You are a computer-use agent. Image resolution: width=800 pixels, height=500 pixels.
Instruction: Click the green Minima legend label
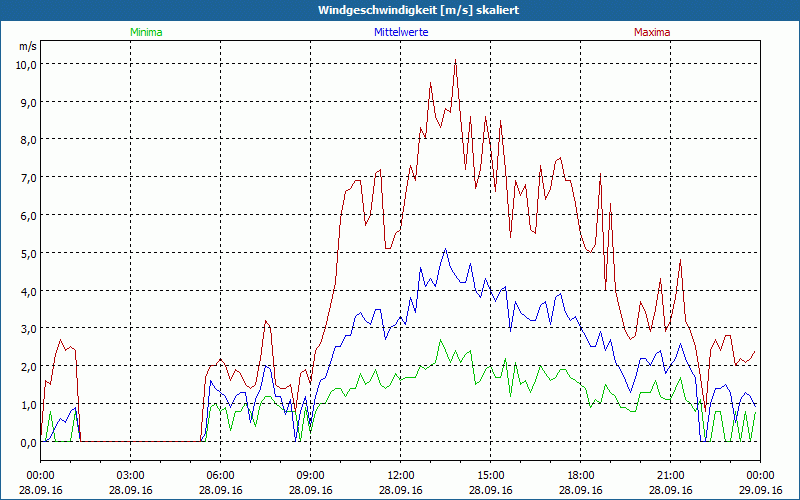146,32
